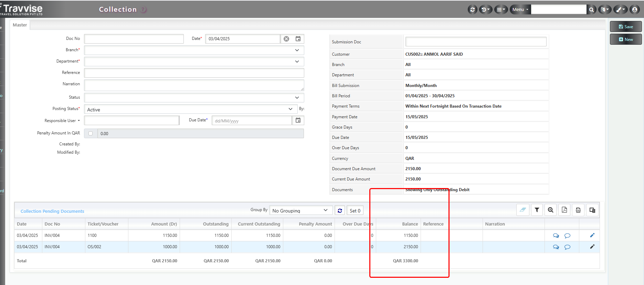644x285 pixels.
Task: Open double-bubble comments for OS/002 row
Action: (x=556, y=247)
